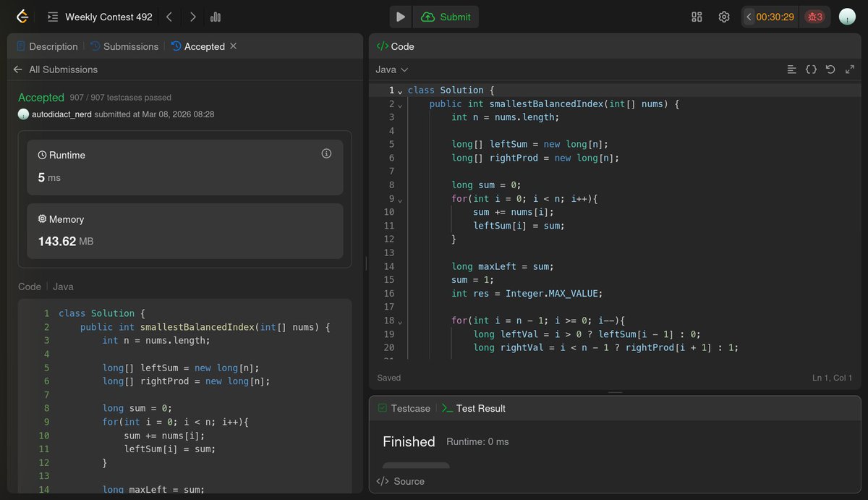The height and width of the screenshot is (500, 868).
Task: Close the Accepted tab
Action: click(233, 46)
